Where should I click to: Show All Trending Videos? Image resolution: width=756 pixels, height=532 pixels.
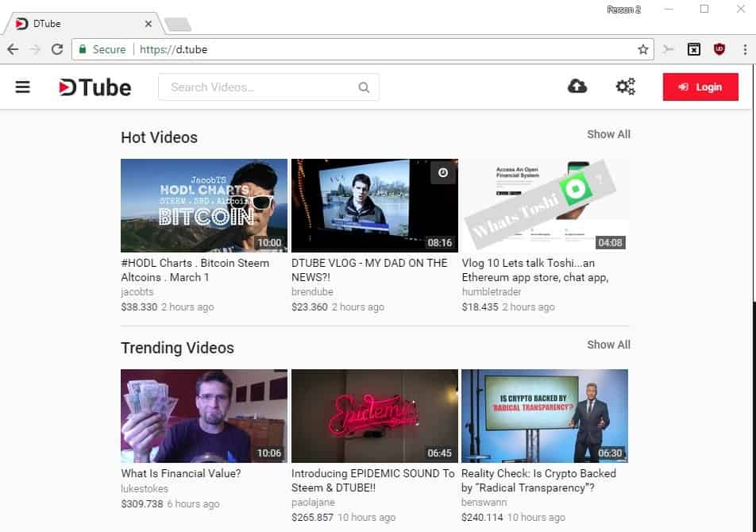click(x=608, y=345)
